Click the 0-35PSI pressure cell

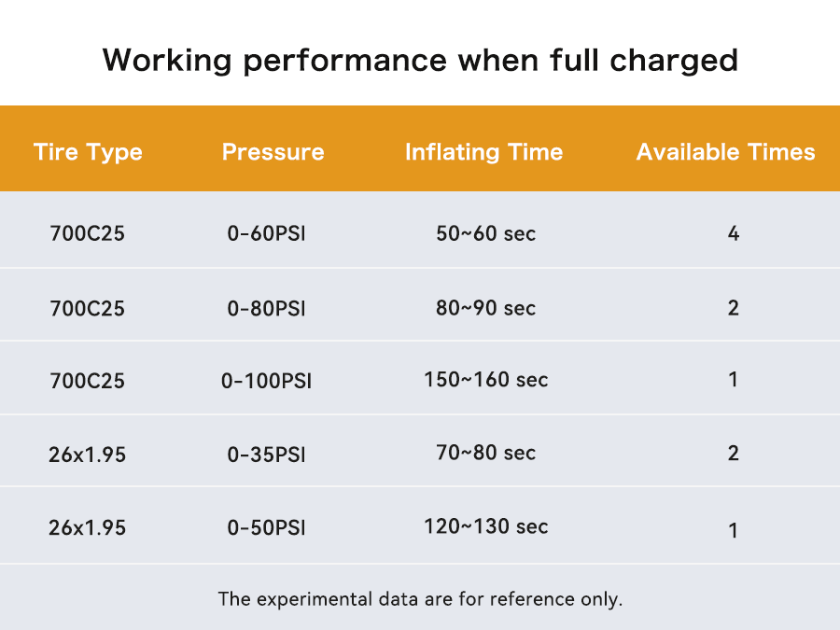coord(266,455)
